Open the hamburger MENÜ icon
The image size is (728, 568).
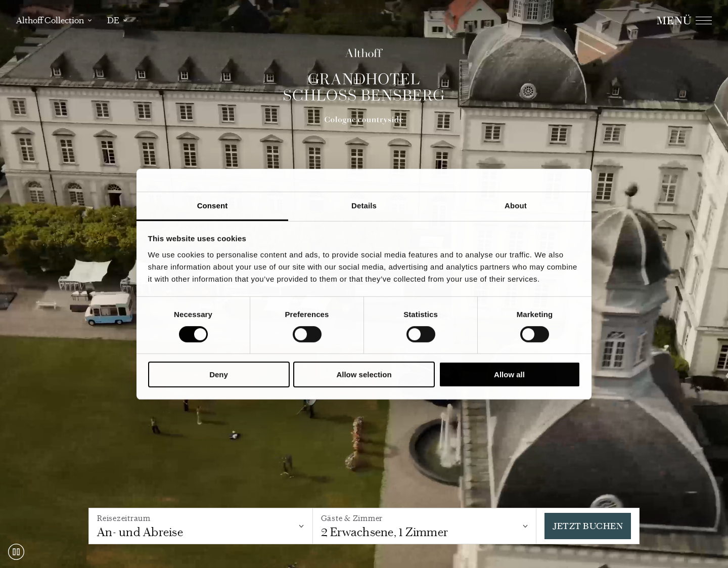703,20
